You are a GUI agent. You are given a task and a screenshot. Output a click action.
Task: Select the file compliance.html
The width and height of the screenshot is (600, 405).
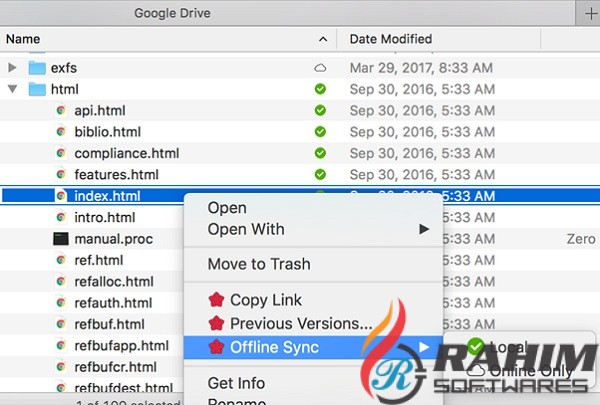pyautogui.click(x=127, y=154)
